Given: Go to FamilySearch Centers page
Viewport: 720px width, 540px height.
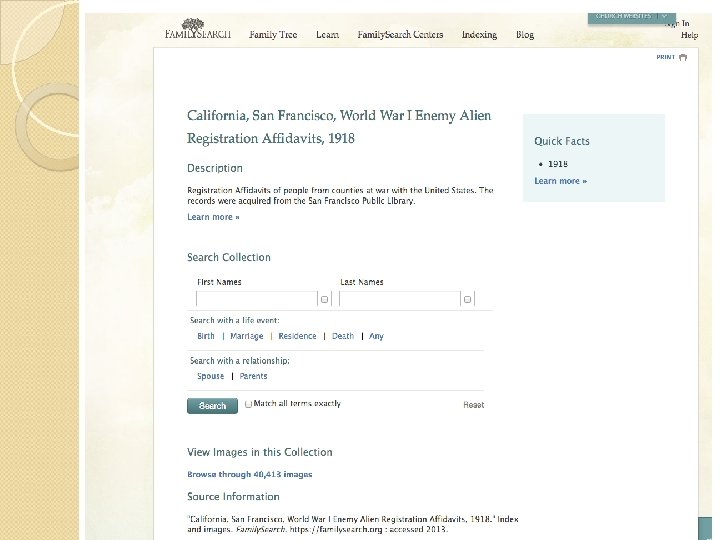Looking at the screenshot, I should [x=400, y=35].
